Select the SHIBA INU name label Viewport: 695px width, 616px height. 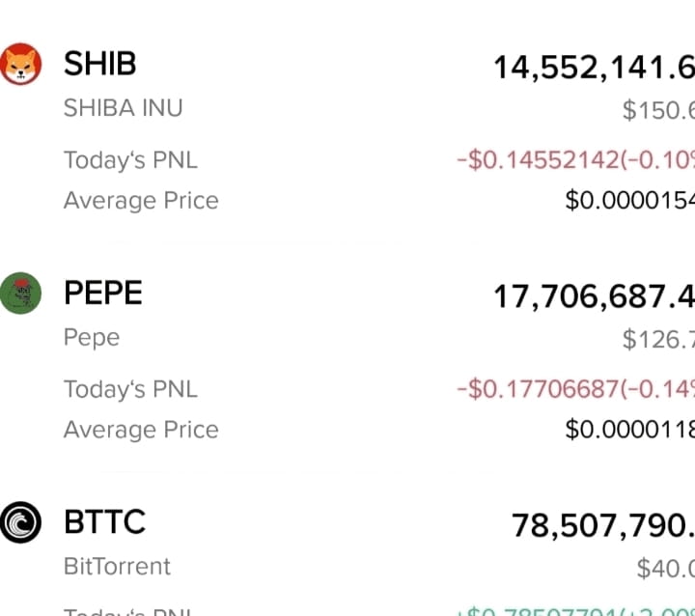click(x=124, y=108)
